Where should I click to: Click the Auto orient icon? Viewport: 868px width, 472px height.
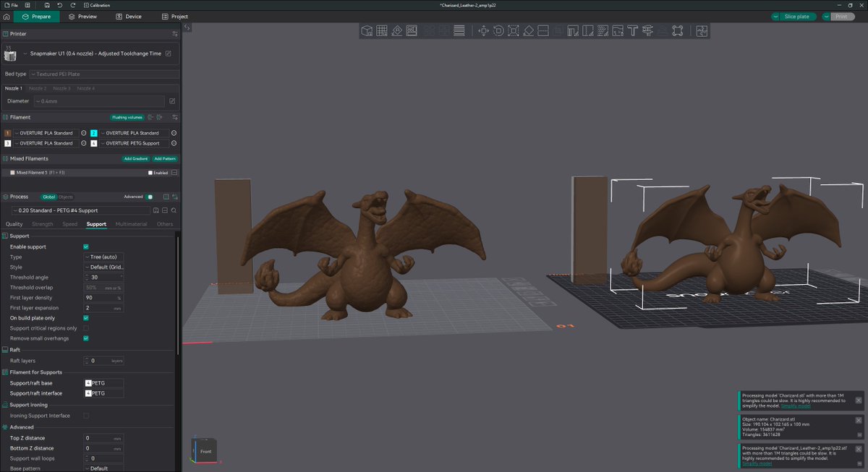pyautogui.click(x=396, y=30)
